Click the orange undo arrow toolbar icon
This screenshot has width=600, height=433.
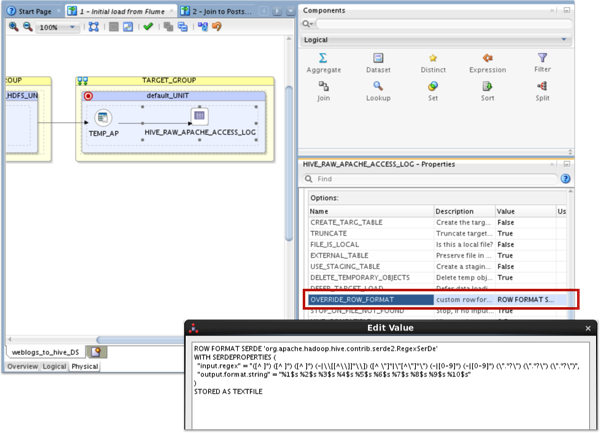click(217, 26)
